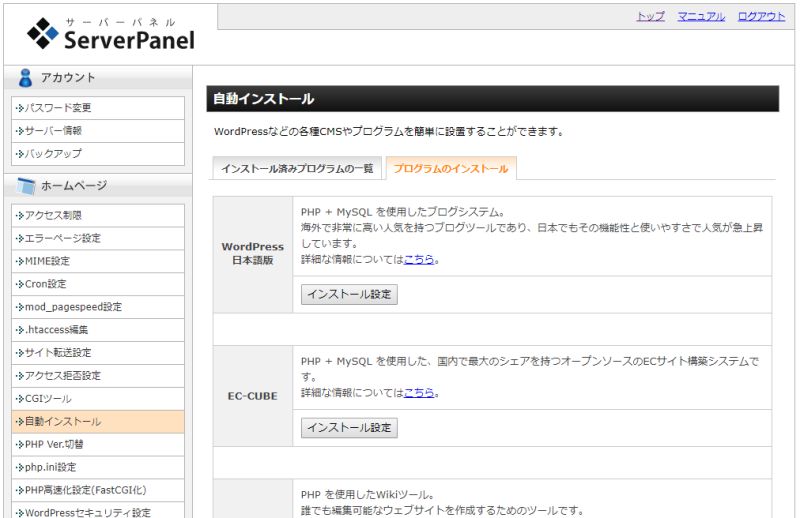The image size is (800, 518).
Task: Open サーバー情報 in sidebar
Action: 98,131
